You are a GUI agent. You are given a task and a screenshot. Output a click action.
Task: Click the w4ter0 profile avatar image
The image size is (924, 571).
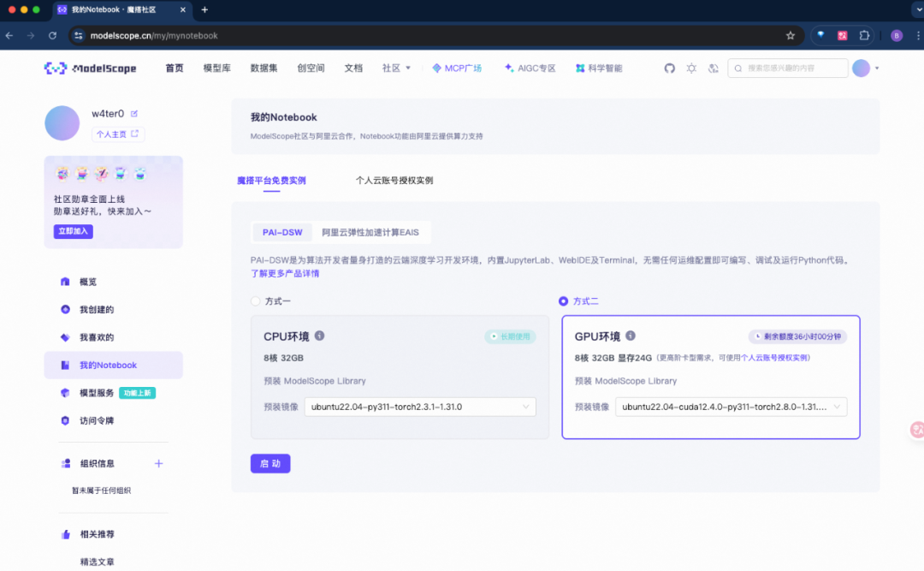(x=62, y=123)
